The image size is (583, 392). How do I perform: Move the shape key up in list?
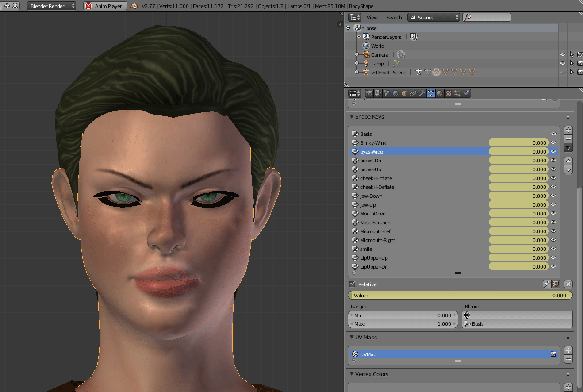pos(568,161)
